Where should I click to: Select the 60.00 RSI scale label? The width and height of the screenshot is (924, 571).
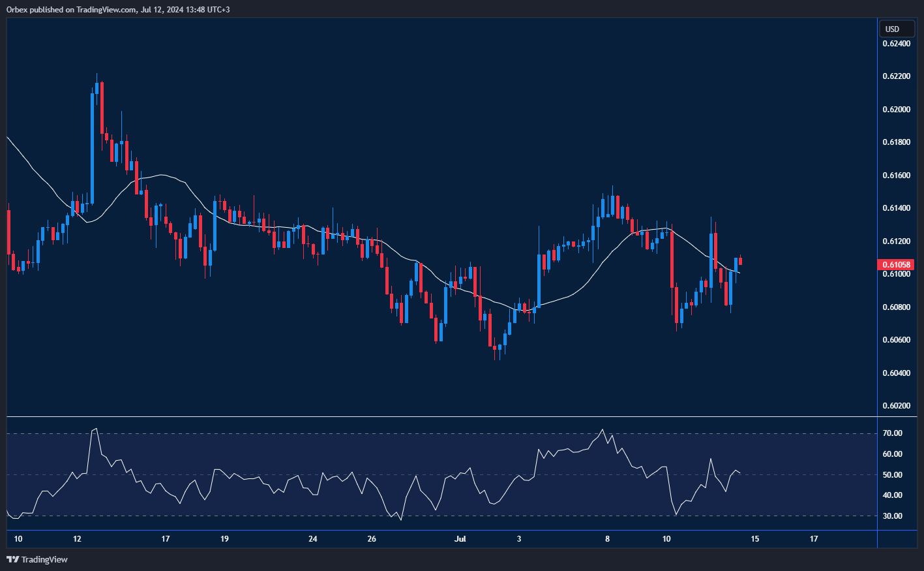[893, 454]
